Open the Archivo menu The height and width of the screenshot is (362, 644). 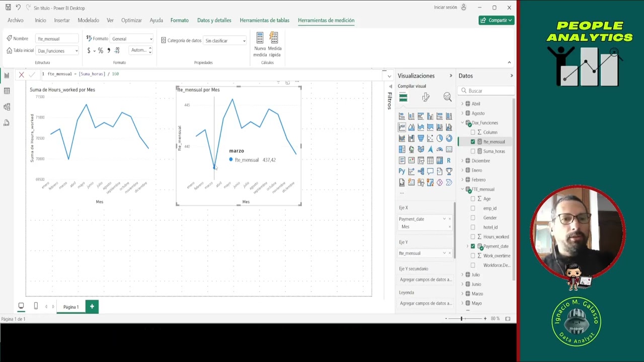point(16,20)
